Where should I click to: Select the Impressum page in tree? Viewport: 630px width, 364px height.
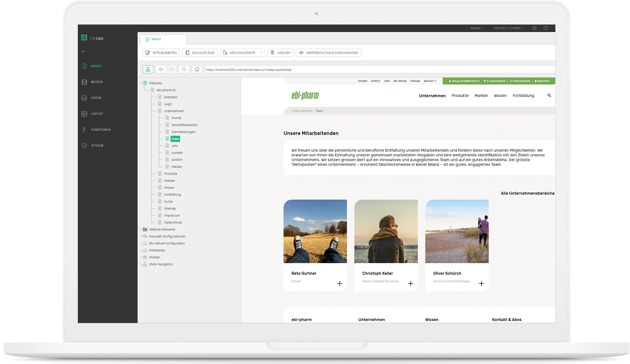tap(172, 215)
